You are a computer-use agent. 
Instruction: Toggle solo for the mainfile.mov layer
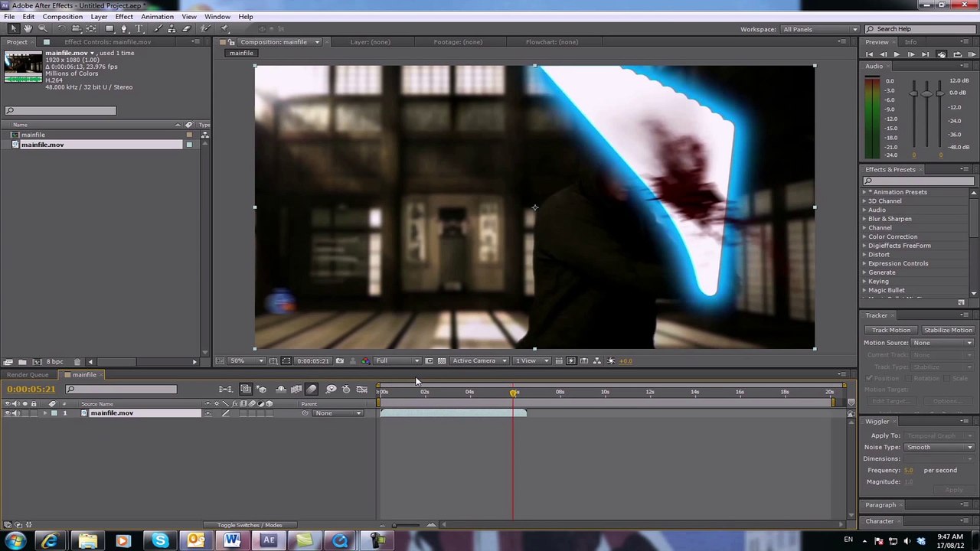(x=24, y=413)
